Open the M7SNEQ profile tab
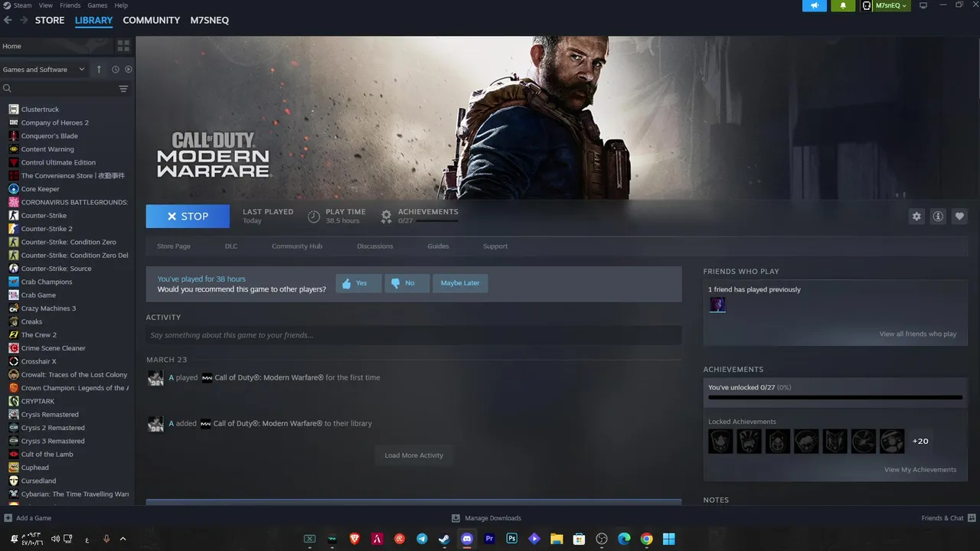 coord(210,20)
